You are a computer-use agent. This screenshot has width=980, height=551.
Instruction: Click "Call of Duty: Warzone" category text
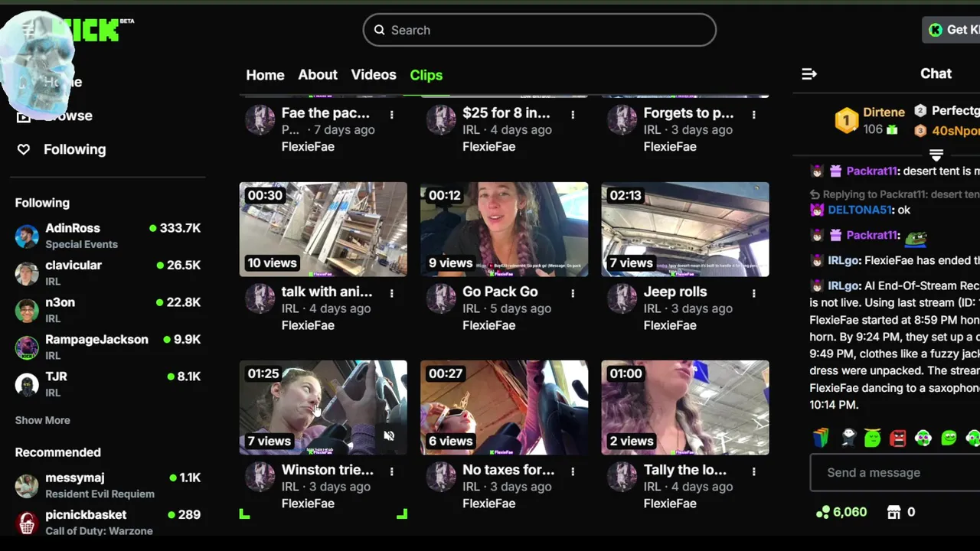click(x=99, y=531)
